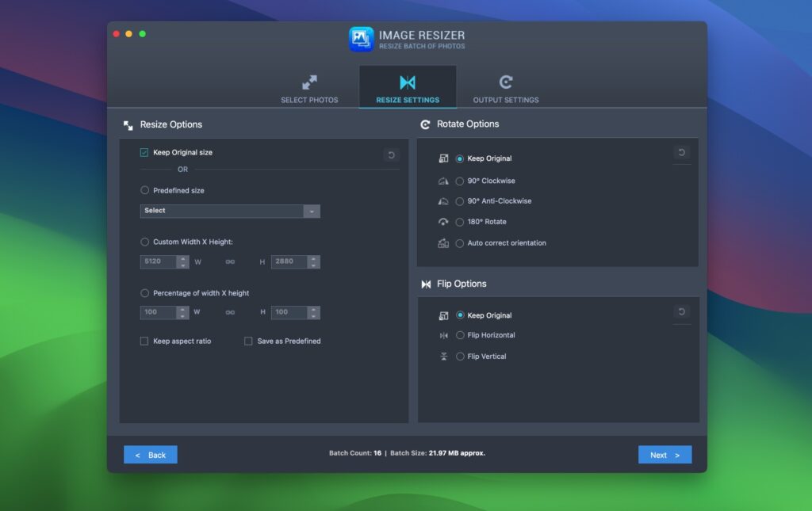Click the Flip Options panel icon
The height and width of the screenshot is (511, 812).
coord(426,284)
